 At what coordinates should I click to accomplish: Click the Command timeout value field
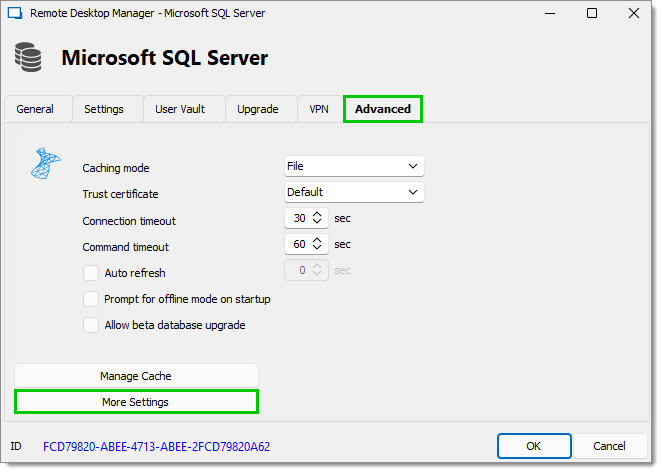coord(299,244)
